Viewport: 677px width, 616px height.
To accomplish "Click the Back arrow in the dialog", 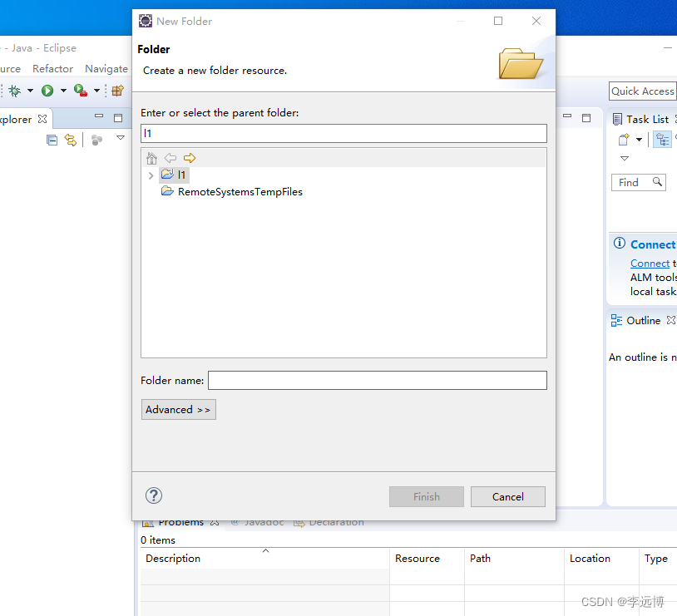I will (x=170, y=157).
